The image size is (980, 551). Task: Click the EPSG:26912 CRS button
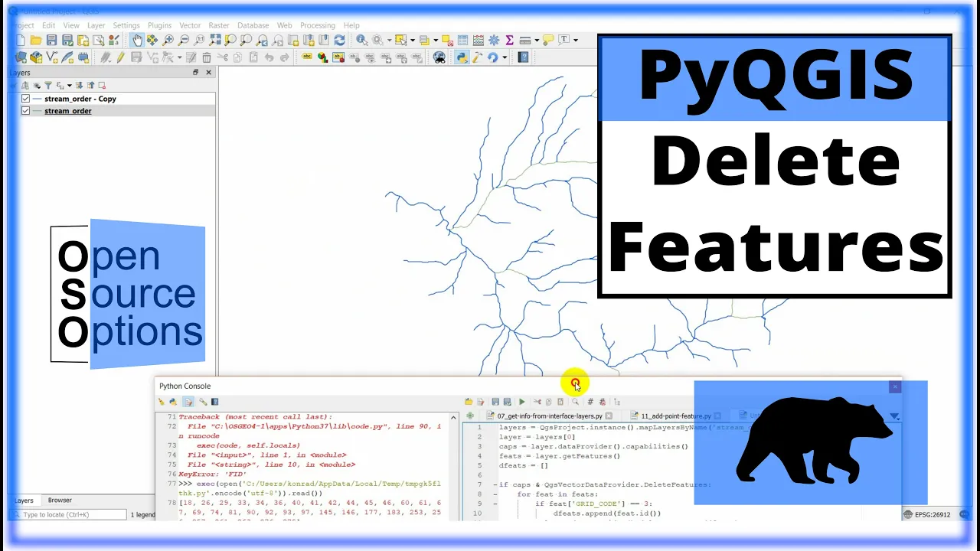[x=927, y=514]
